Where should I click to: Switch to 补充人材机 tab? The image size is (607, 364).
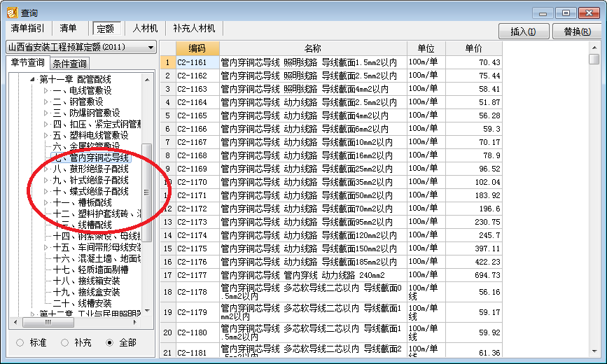194,28
